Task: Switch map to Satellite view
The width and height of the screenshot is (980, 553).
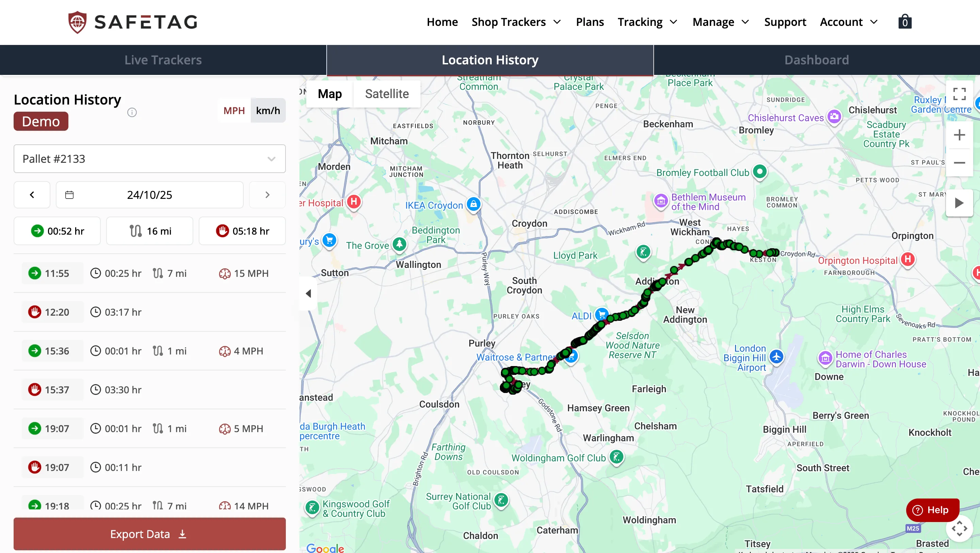Action: point(387,94)
